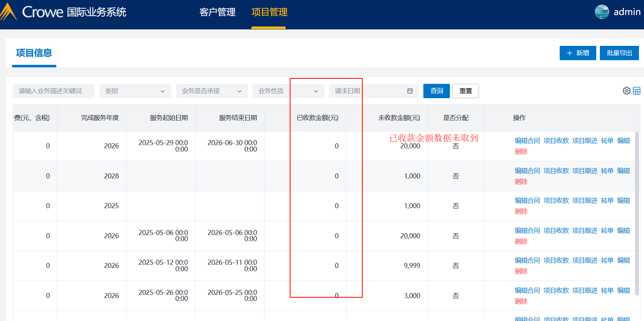The width and height of the screenshot is (644, 321).
Task: Click the 查询 button
Action: (436, 91)
